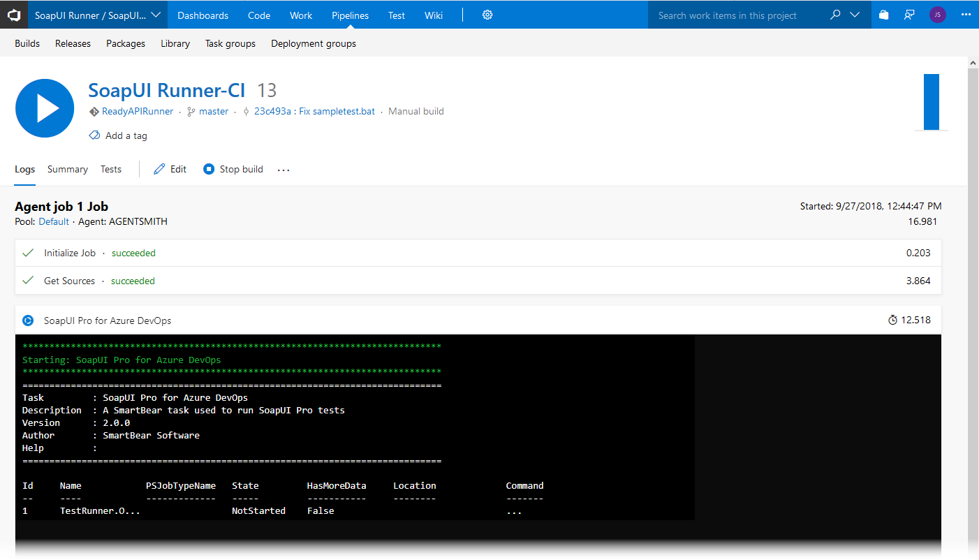979x560 pixels.
Task: Click the 0.203 duration value
Action: 918,253
